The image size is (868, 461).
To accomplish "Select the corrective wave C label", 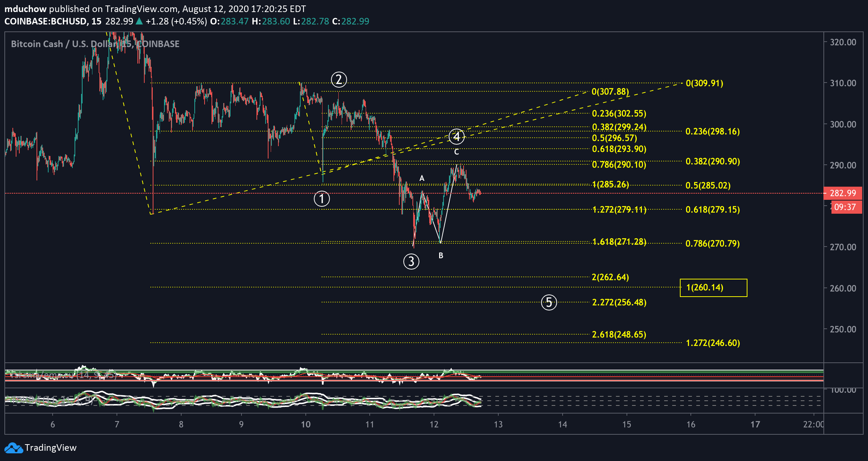I will [457, 152].
